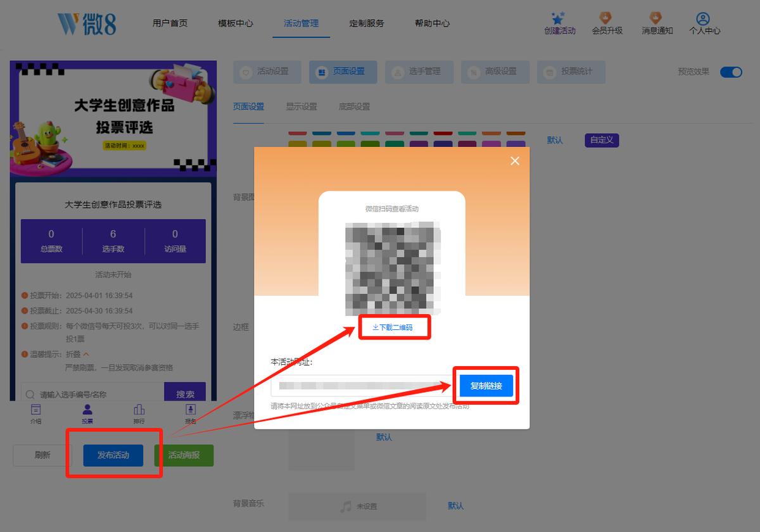
Task: Switch to the 选手管理 tab
Action: 419,72
